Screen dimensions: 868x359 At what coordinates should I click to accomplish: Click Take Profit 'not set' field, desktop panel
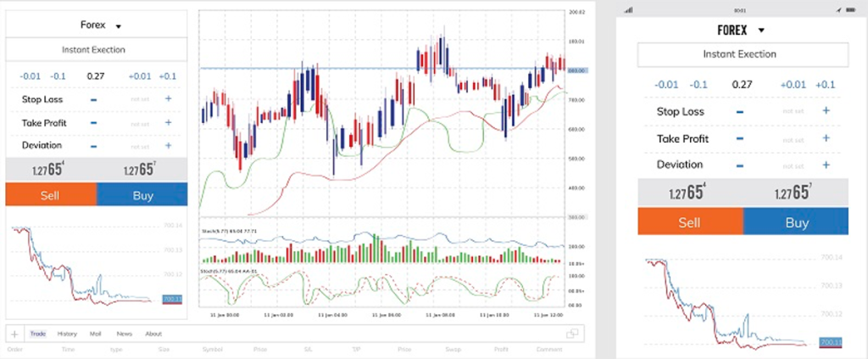140,124
